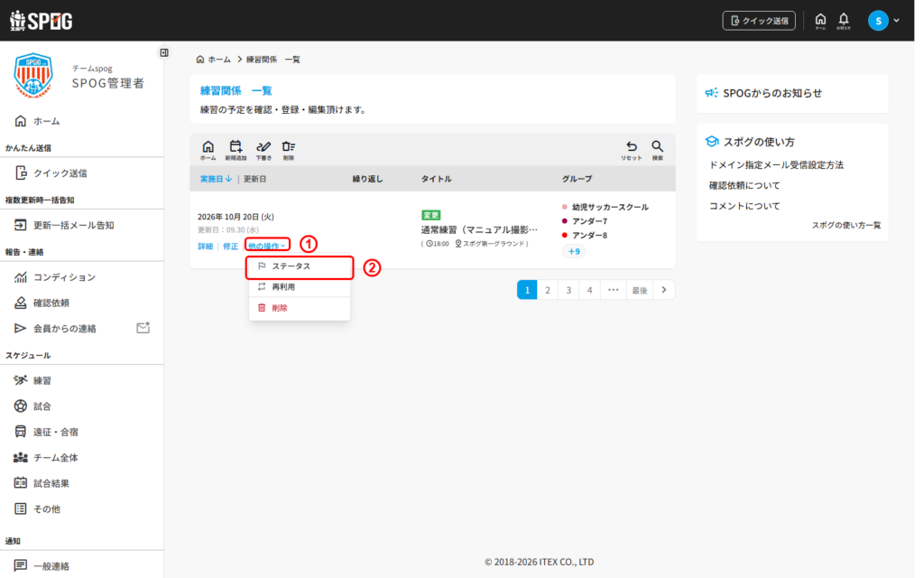Open user avatar S menu

[x=878, y=21]
